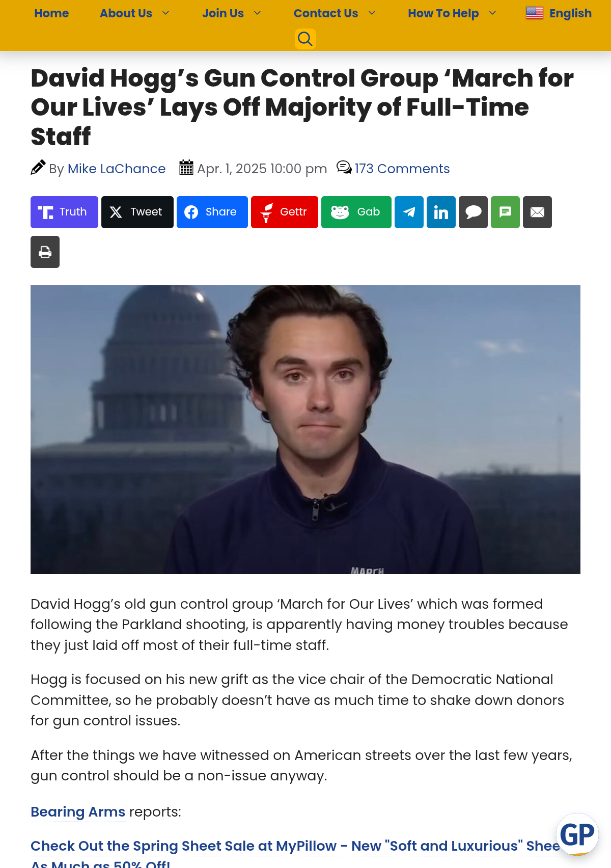Email this article with envelope icon

click(537, 212)
